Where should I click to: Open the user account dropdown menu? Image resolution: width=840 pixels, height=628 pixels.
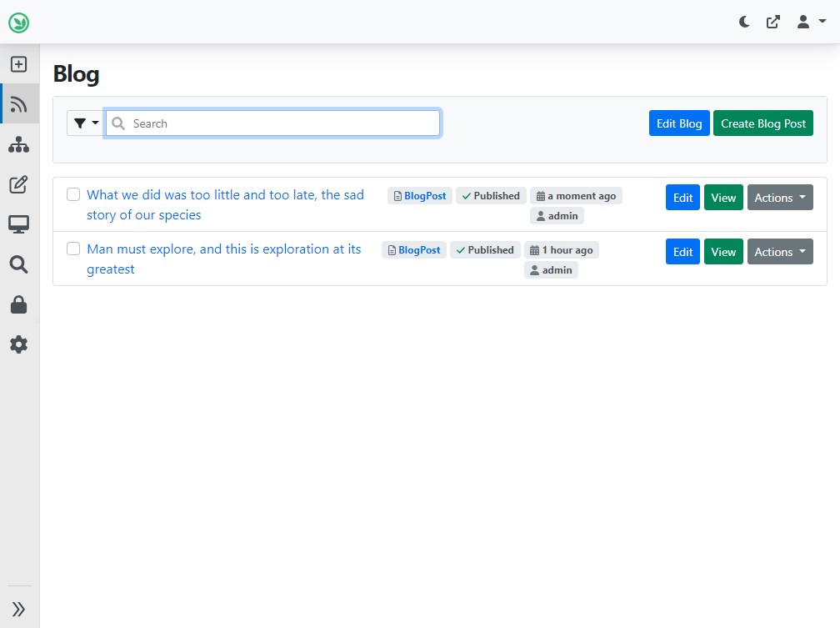(x=811, y=22)
